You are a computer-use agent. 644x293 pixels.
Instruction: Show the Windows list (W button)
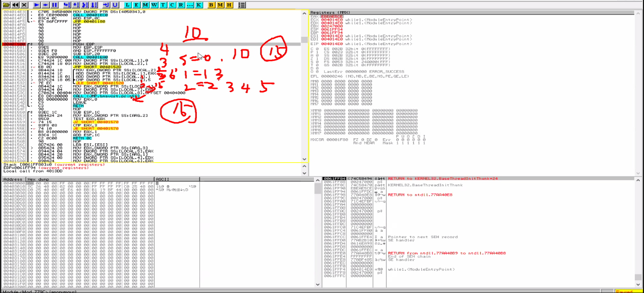[x=154, y=5]
